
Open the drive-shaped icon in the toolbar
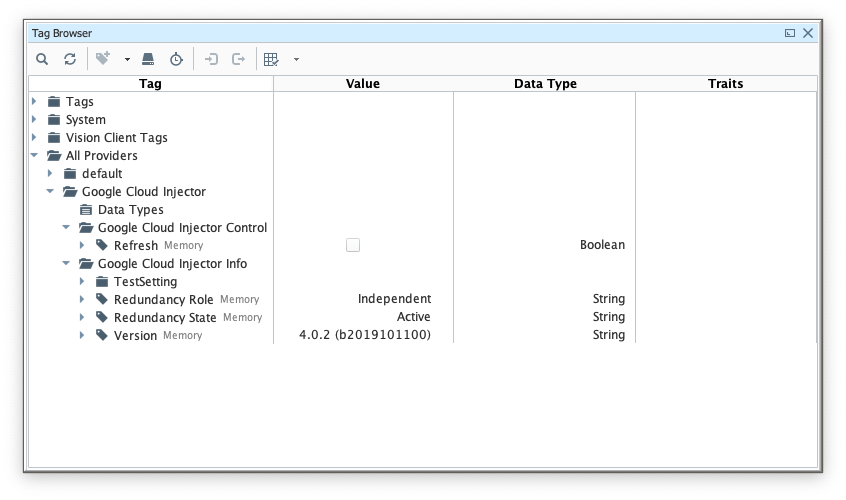point(148,59)
